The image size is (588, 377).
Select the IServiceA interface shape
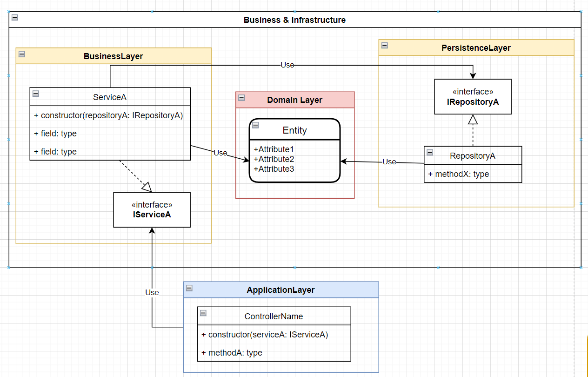(152, 209)
